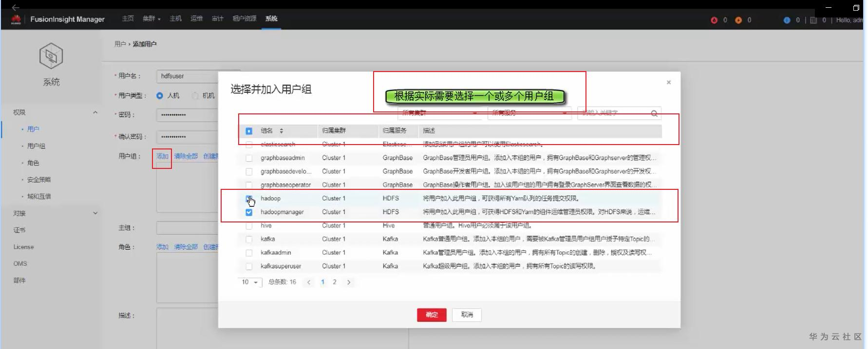Click the 用户名 field with hdfsuser
Screen dimensions: 868x349
pyautogui.click(x=188, y=76)
